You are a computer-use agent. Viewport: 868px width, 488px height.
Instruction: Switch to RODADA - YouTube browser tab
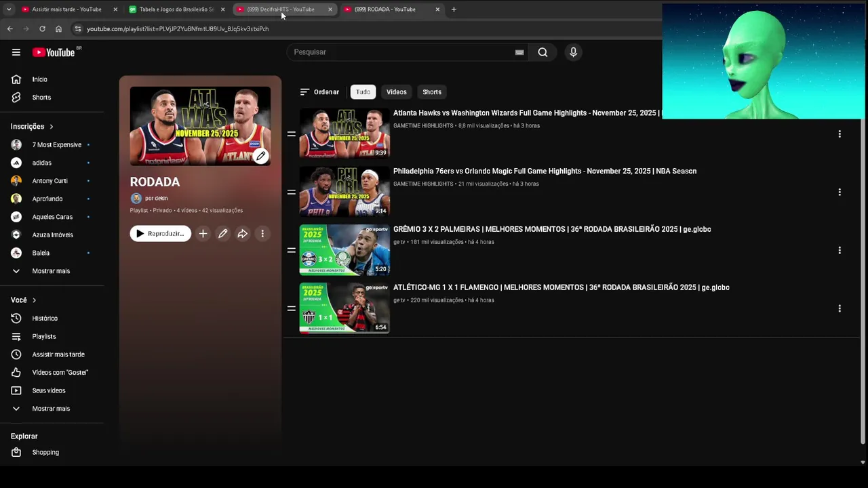coord(385,9)
